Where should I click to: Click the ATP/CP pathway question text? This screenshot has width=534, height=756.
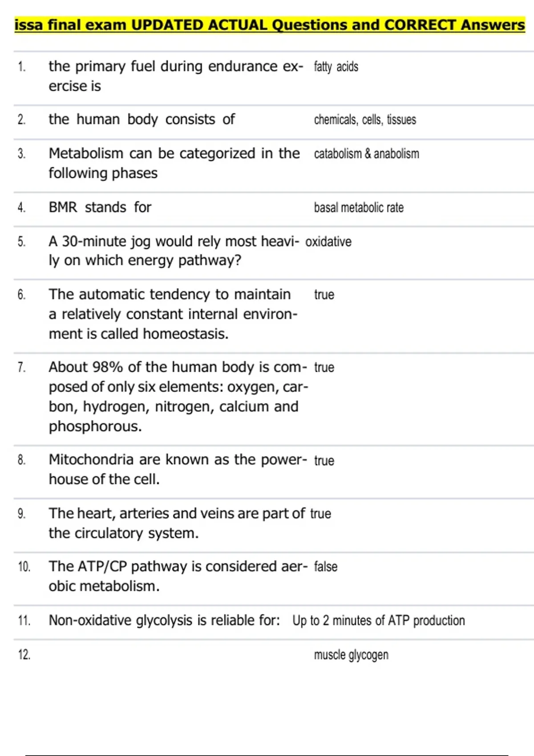click(x=177, y=576)
